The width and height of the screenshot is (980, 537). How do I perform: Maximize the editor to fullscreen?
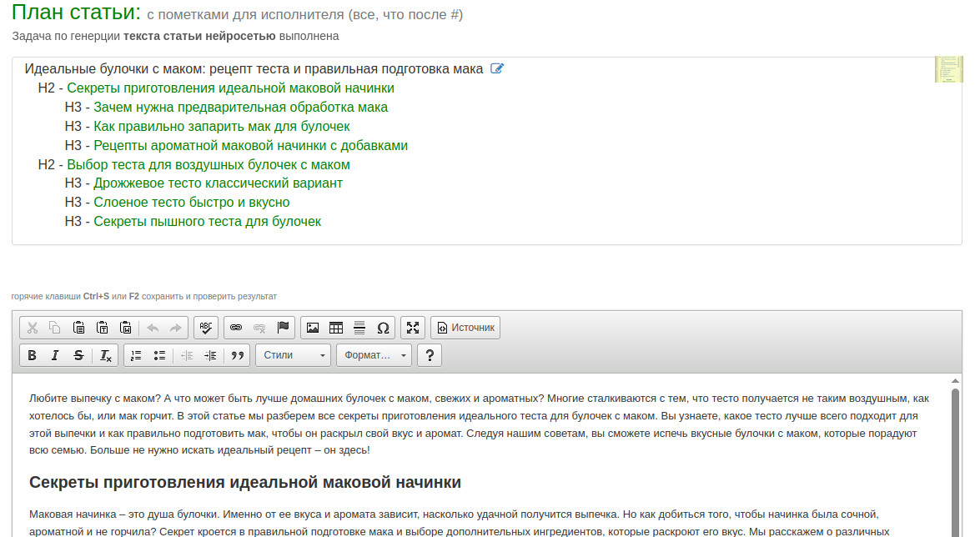click(413, 328)
